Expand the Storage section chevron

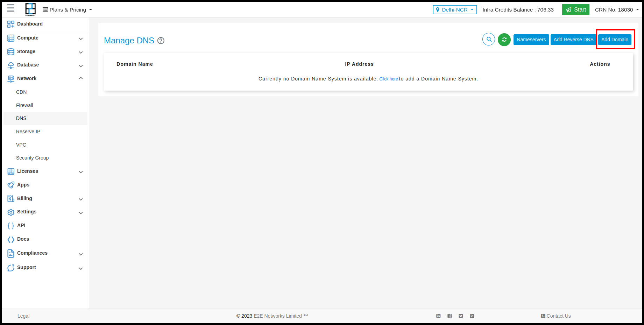(81, 52)
